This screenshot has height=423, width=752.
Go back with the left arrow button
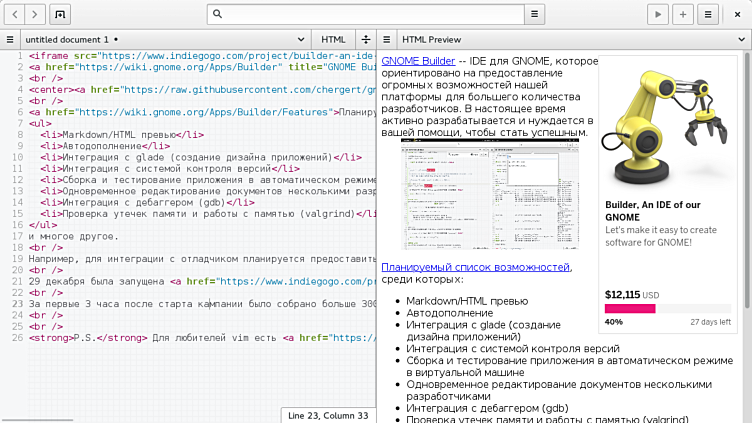tap(15, 14)
